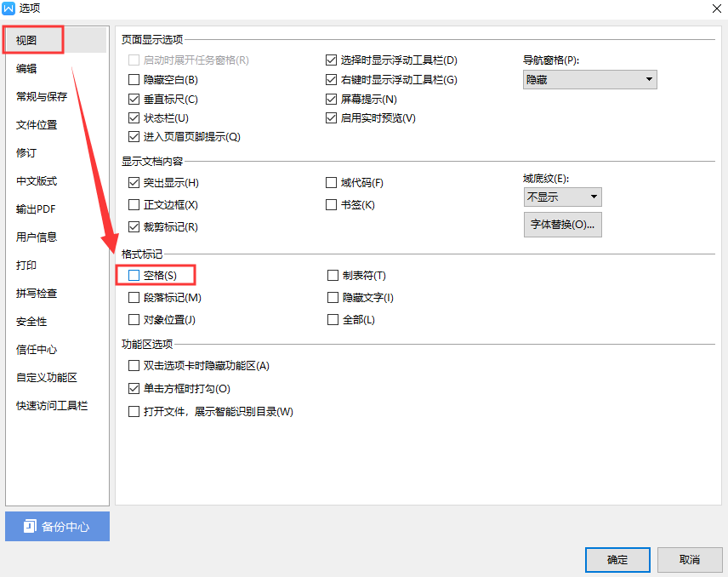
Task: Enable the 隐藏空白(B) checkbox
Action: tap(134, 80)
